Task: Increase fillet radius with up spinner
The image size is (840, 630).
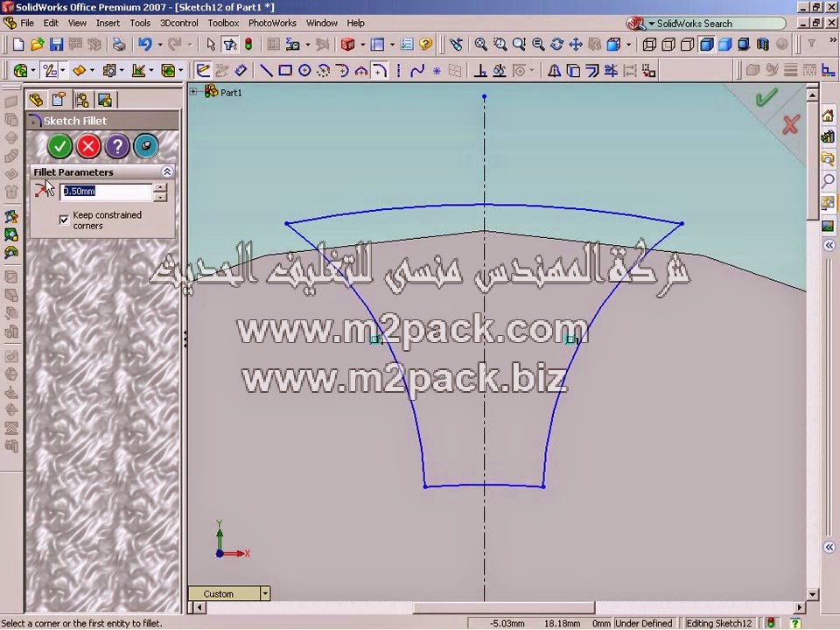Action: pyautogui.click(x=160, y=187)
